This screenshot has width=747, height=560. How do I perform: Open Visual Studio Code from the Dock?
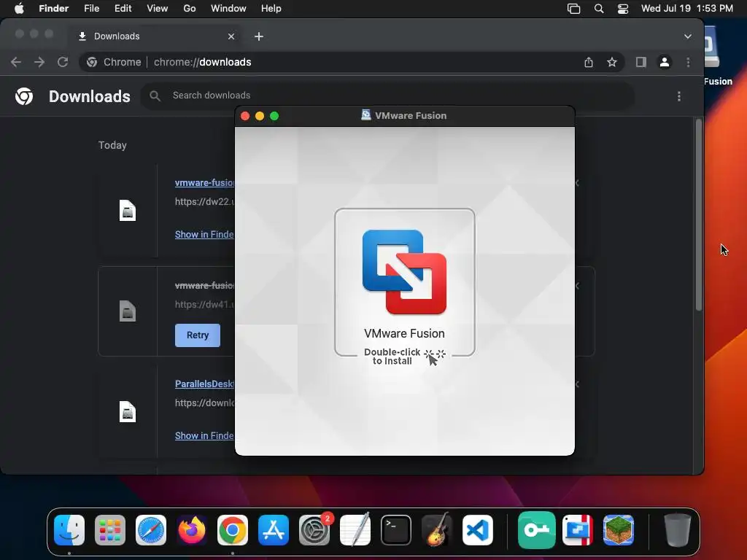click(478, 530)
